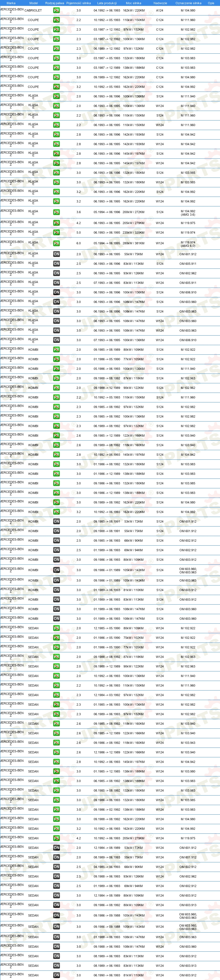Click the 12.1985 -> 05.1990 production years cell
The height and width of the screenshot is (980, 220).
click(x=107, y=628)
